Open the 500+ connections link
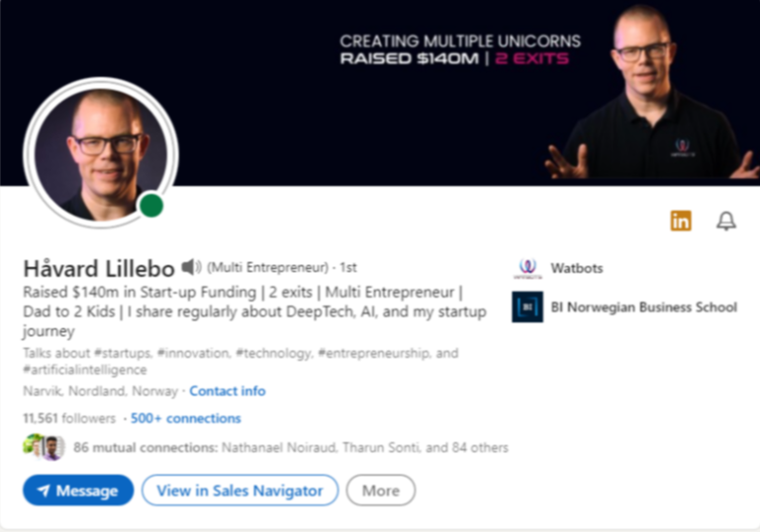The image size is (760, 532). pos(186,418)
